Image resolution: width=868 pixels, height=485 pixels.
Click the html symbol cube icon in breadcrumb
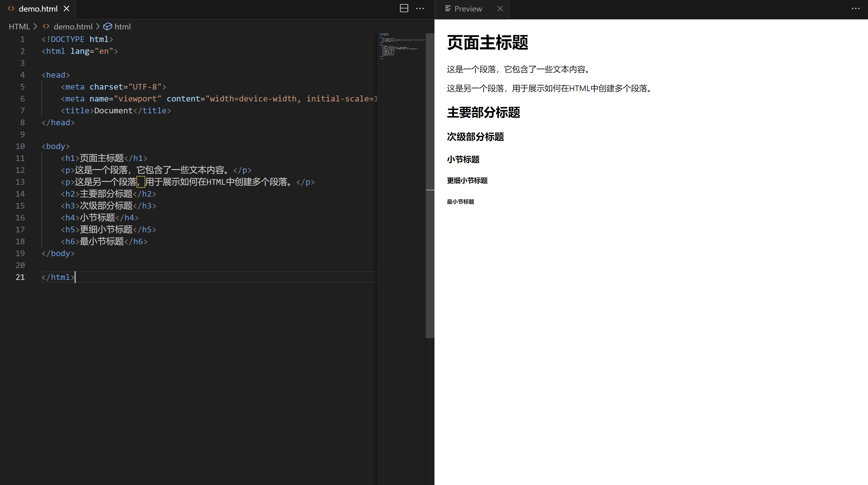click(107, 27)
